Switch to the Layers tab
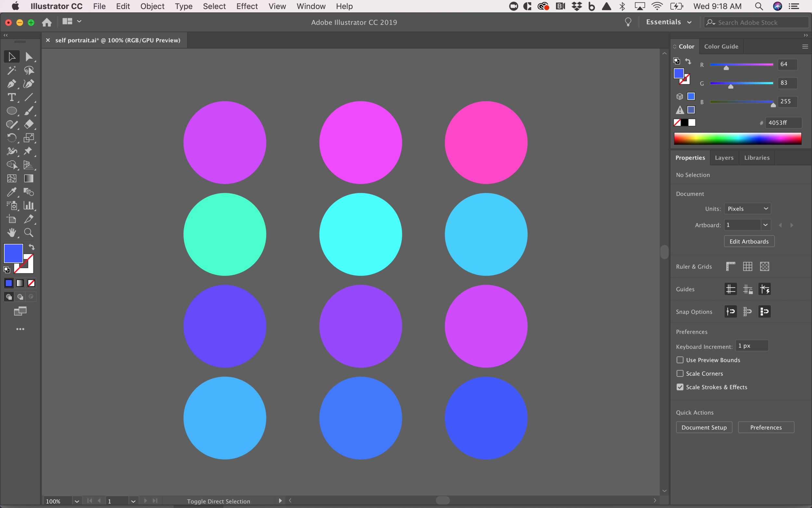Screen dimensions: 812x508 pos(724,158)
